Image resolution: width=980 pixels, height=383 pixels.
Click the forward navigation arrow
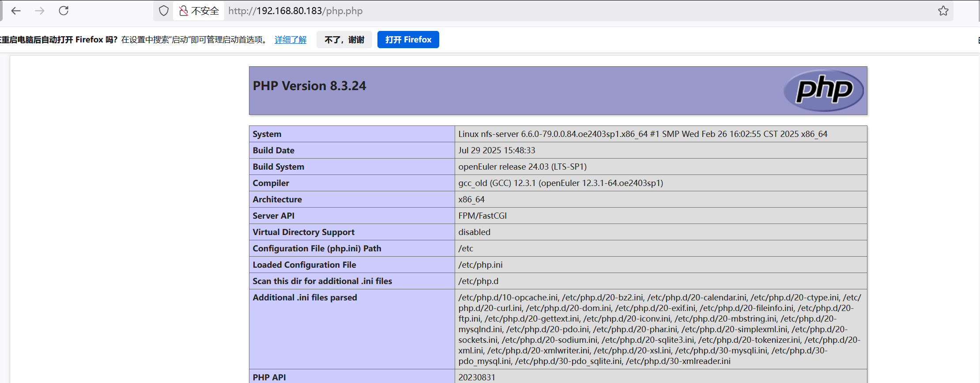[x=40, y=11]
